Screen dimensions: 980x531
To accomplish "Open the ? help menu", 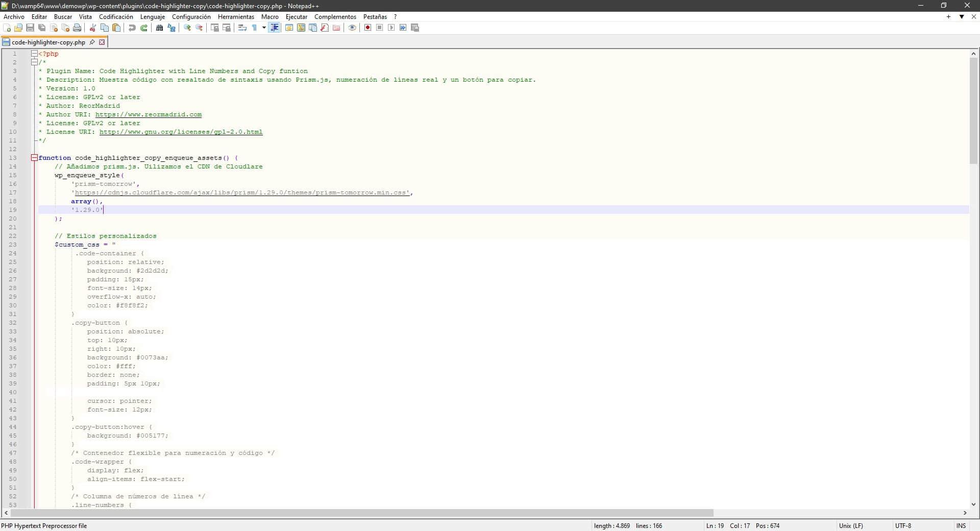I will [x=395, y=17].
